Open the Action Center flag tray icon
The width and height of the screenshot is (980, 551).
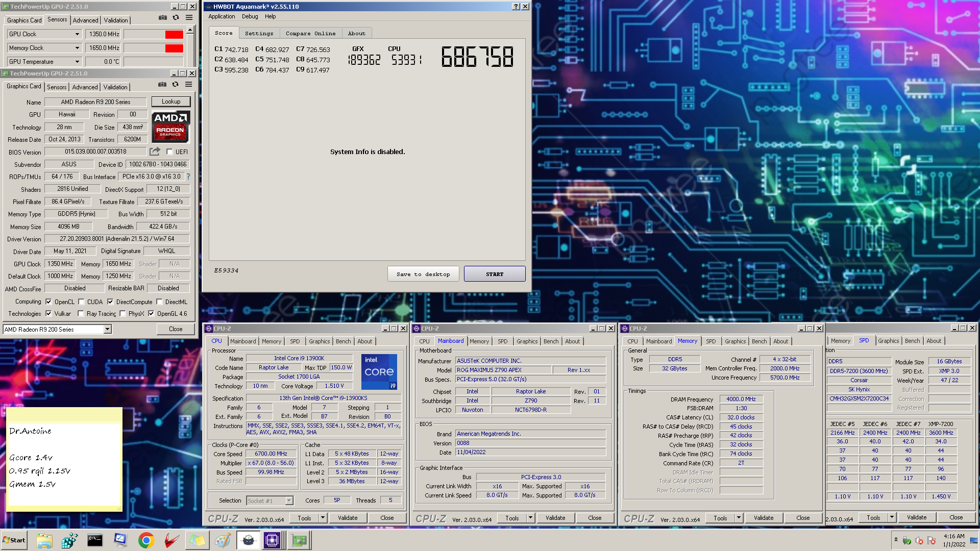tap(932, 541)
